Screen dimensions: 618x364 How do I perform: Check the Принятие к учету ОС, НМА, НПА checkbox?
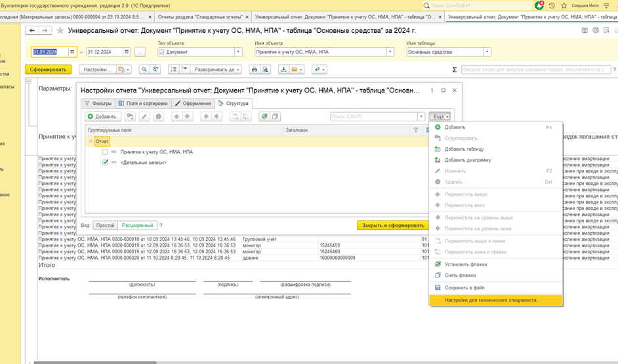(x=105, y=152)
